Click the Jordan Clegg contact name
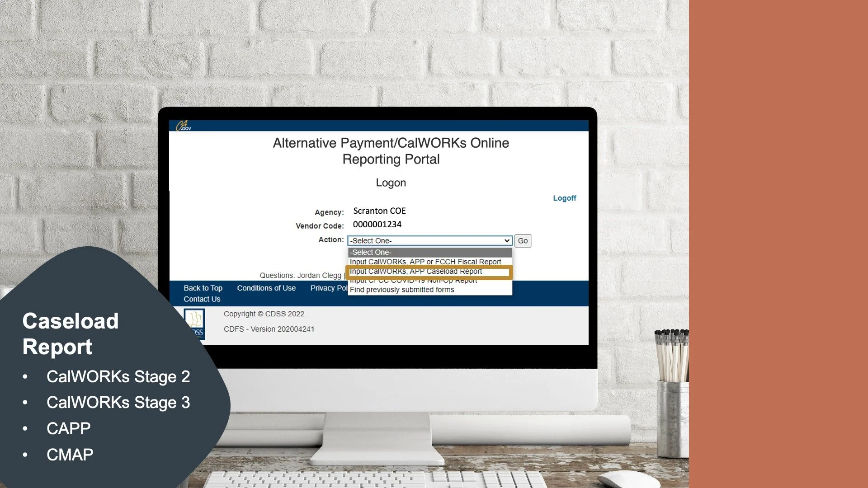Viewport: 868px width, 488px height. (x=319, y=275)
